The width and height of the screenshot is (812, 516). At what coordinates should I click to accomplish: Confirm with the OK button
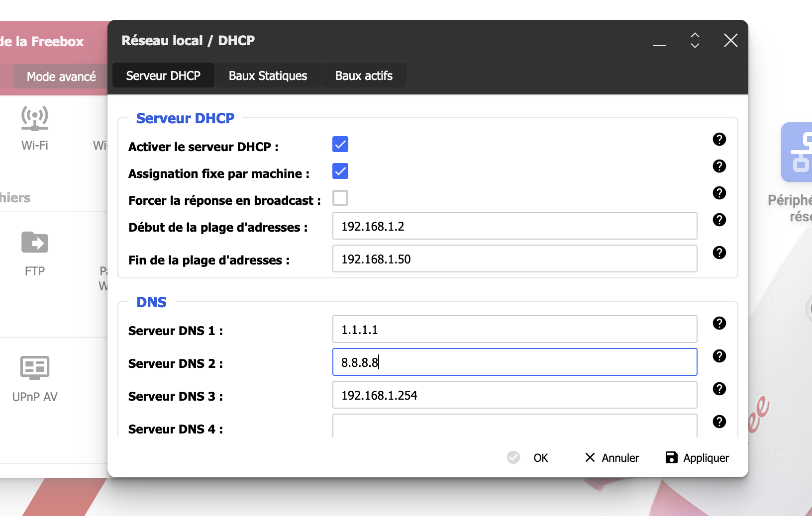(527, 457)
